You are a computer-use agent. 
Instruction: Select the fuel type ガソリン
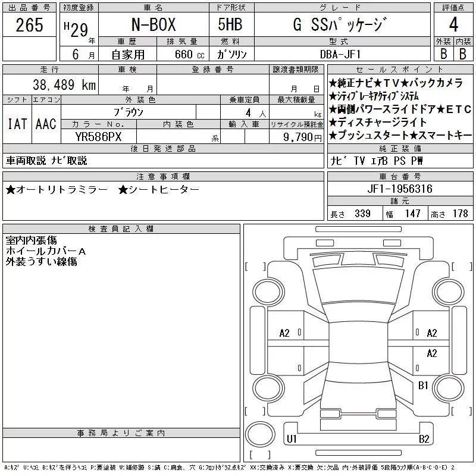(231, 54)
